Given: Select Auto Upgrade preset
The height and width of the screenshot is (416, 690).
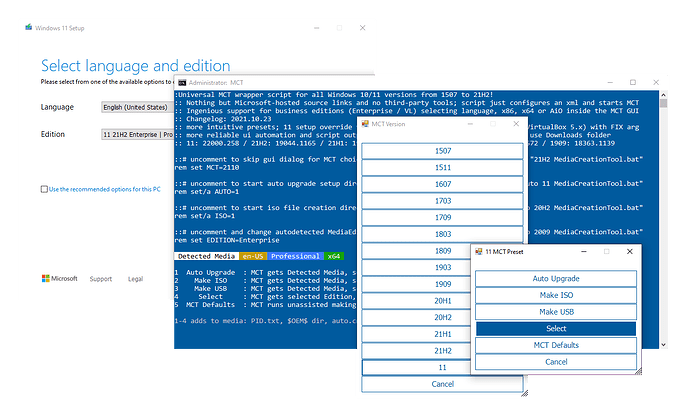Looking at the screenshot, I should click(x=556, y=278).
